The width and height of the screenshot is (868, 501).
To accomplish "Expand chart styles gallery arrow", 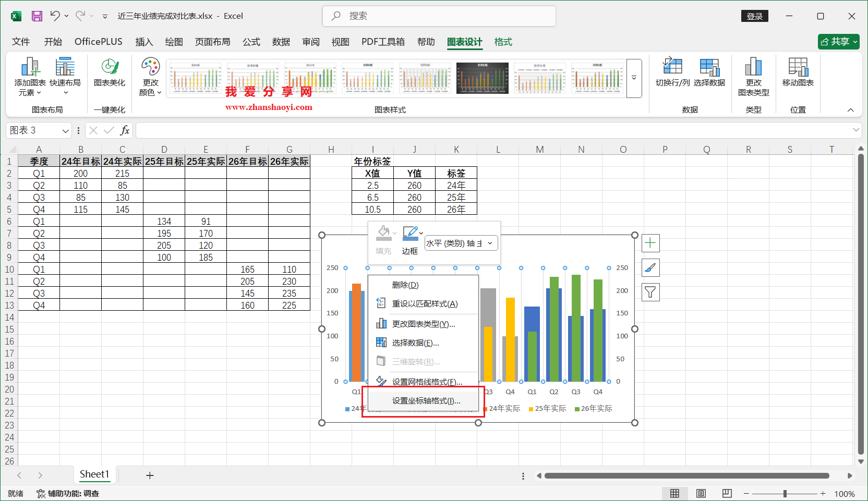I will 634,78.
